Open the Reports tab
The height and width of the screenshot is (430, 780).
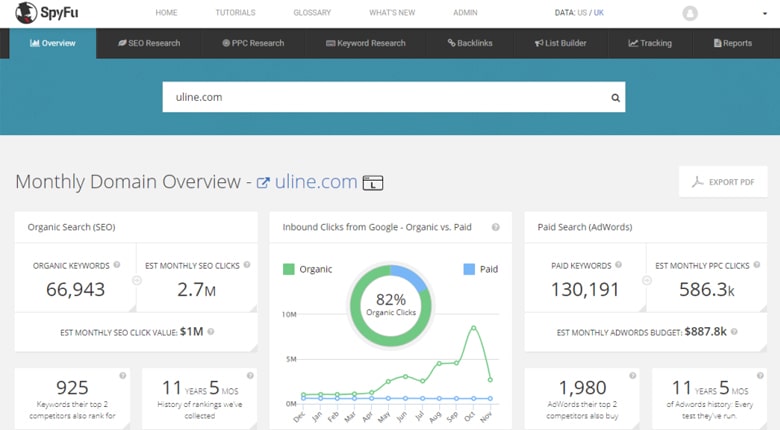coord(733,43)
